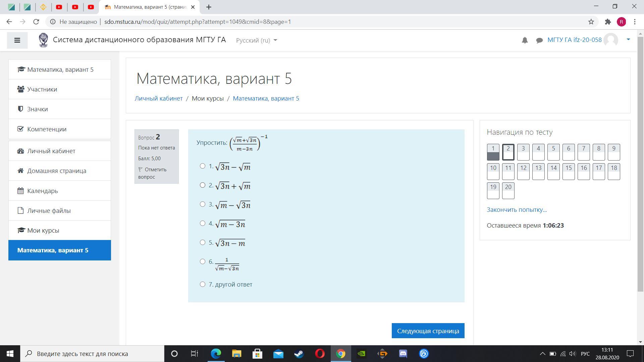Image resolution: width=644 pixels, height=362 pixels.
Task: Click the hamburger menu icon to toggle sidebar
Action: (x=17, y=40)
